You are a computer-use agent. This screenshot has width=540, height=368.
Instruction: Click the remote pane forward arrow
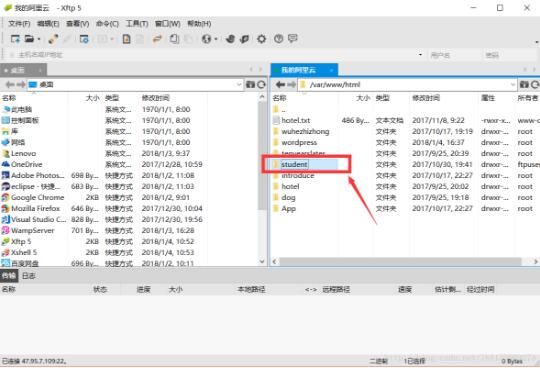coord(292,84)
